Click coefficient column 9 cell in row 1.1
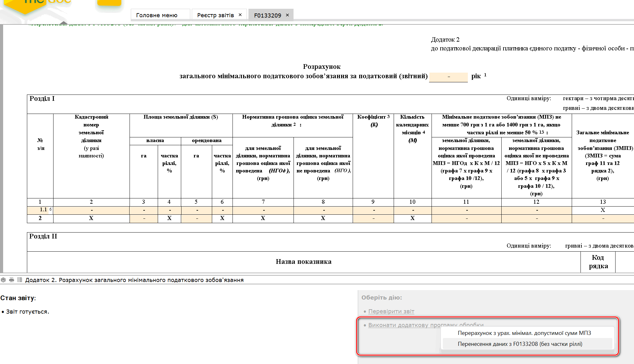Screen dimensions: 634x364 pos(373,210)
